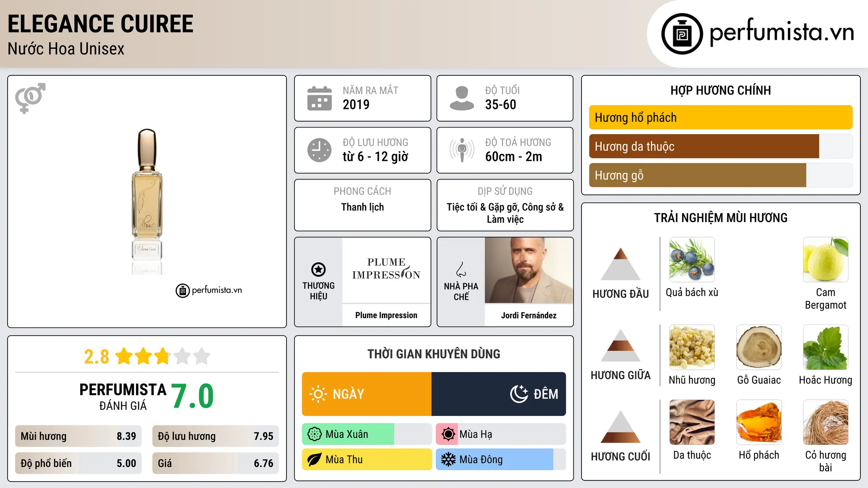Screen dimensions: 868x488
Task: Open the Hổ phách note image
Action: (x=759, y=422)
